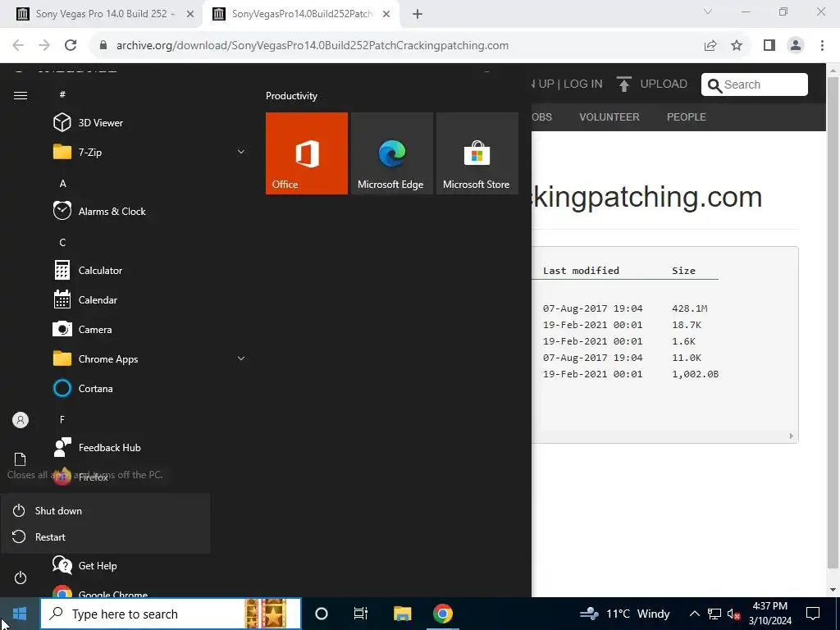Click the UPLOAD link
The image size is (840, 630).
pos(652,84)
